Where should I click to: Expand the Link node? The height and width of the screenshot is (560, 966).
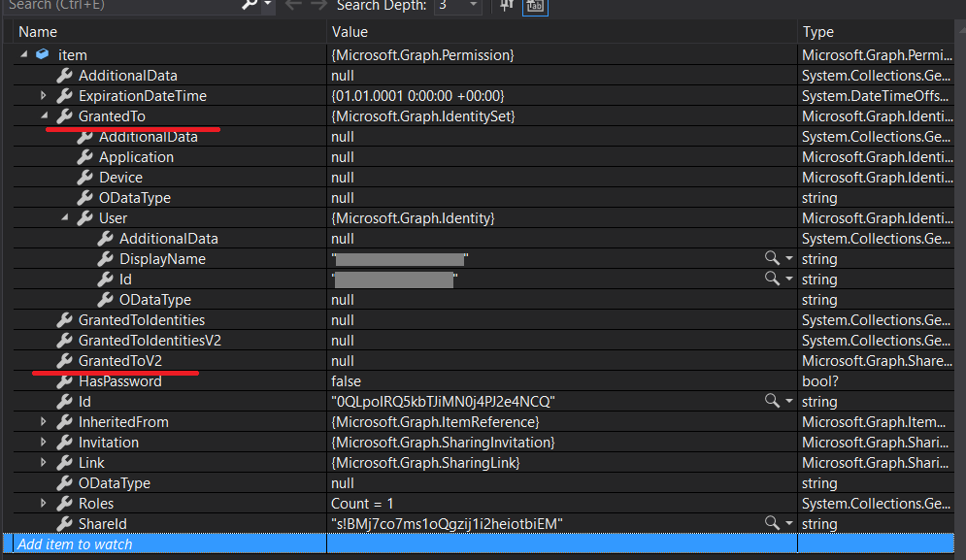(43, 462)
